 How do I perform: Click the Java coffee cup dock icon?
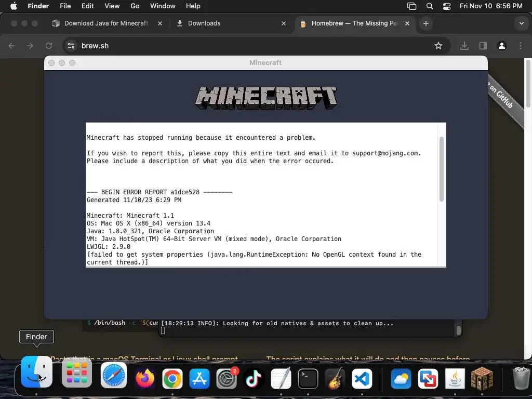pyautogui.click(x=455, y=378)
